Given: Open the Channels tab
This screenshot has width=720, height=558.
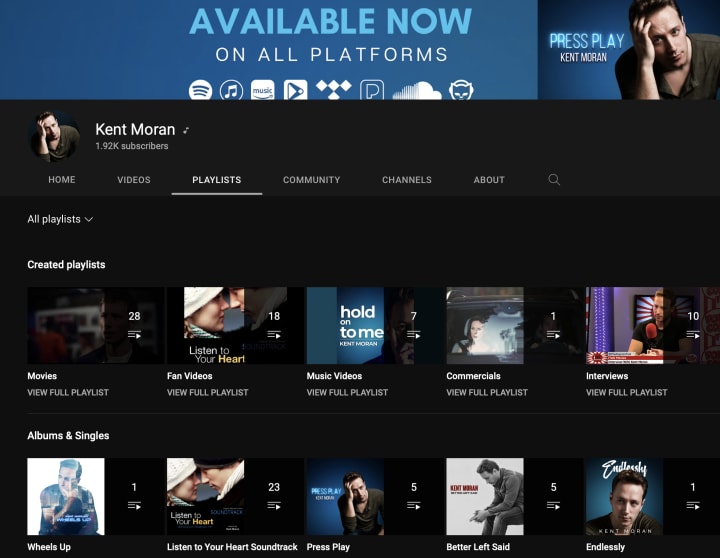Looking at the screenshot, I should tap(407, 180).
